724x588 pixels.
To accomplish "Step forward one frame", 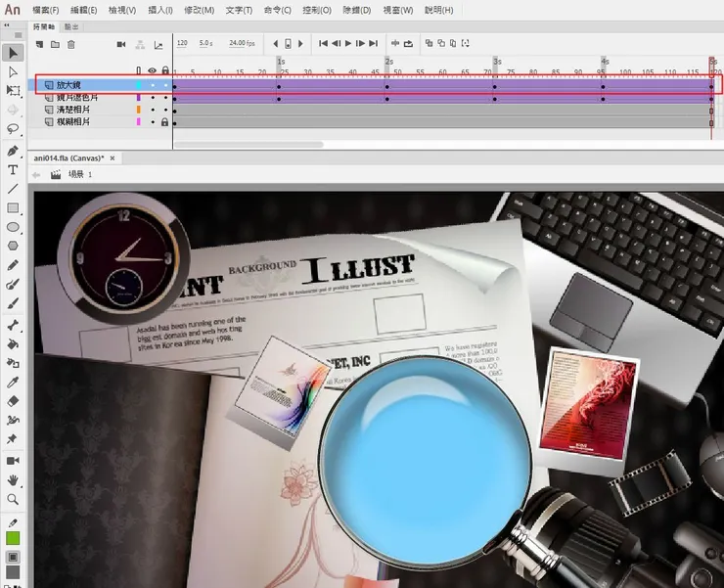I will pos(361,43).
